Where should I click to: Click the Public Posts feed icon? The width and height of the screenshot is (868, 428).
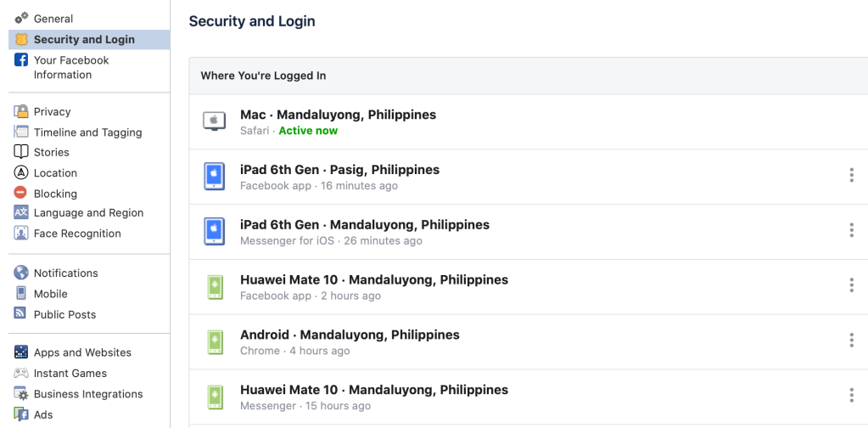click(21, 314)
